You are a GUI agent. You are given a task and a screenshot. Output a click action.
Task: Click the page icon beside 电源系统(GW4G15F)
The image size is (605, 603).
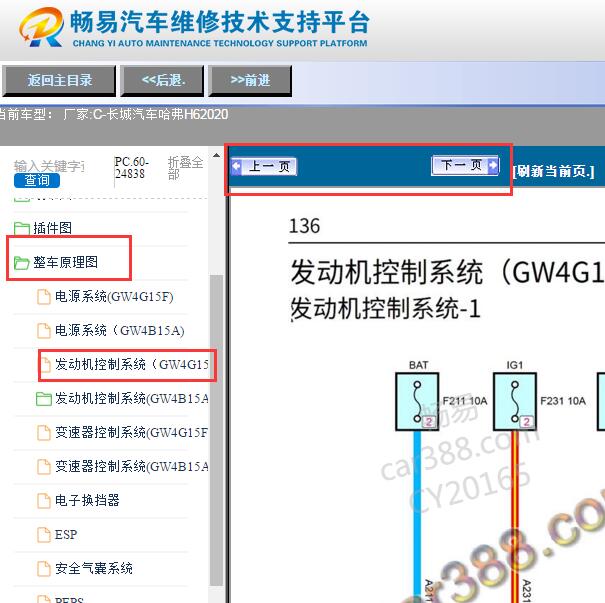coord(44,297)
